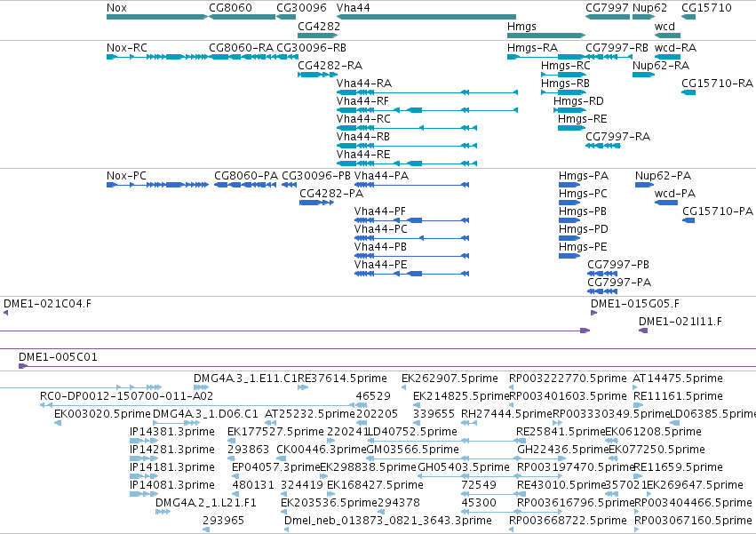Select the Hmgs-RA transcript
Screen dimensions: 756x534
tap(546, 57)
